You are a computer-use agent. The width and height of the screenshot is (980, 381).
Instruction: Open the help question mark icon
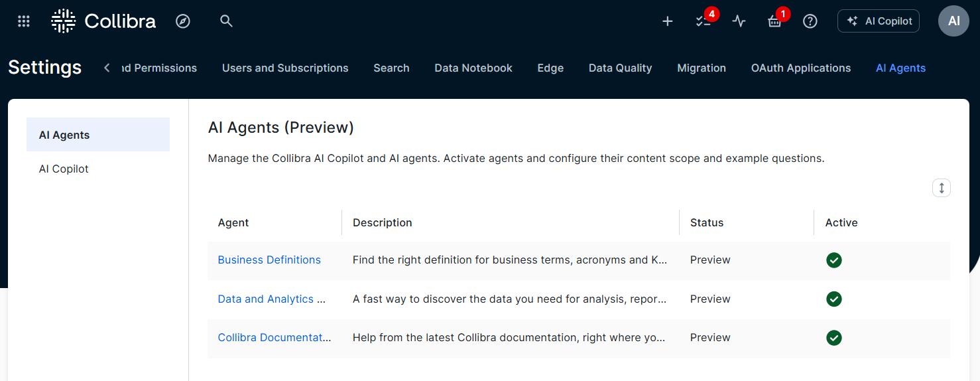[x=810, y=21]
